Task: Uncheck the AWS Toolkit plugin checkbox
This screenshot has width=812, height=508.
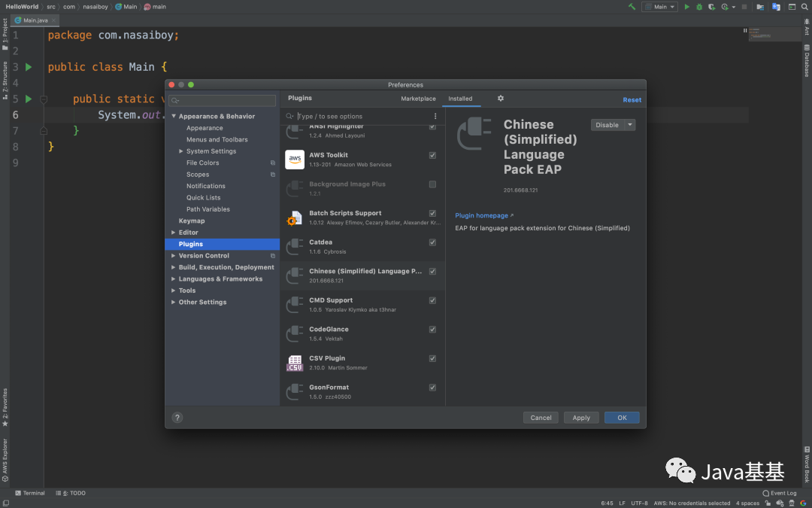Action: click(x=432, y=155)
